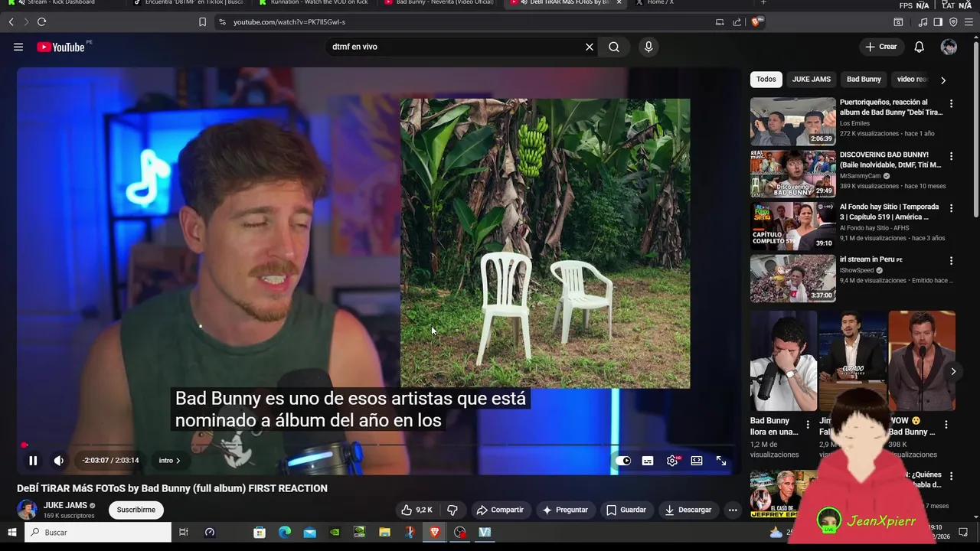Screen dimensions: 980x551
Task: Open the browser main menu
Action: click(x=968, y=22)
